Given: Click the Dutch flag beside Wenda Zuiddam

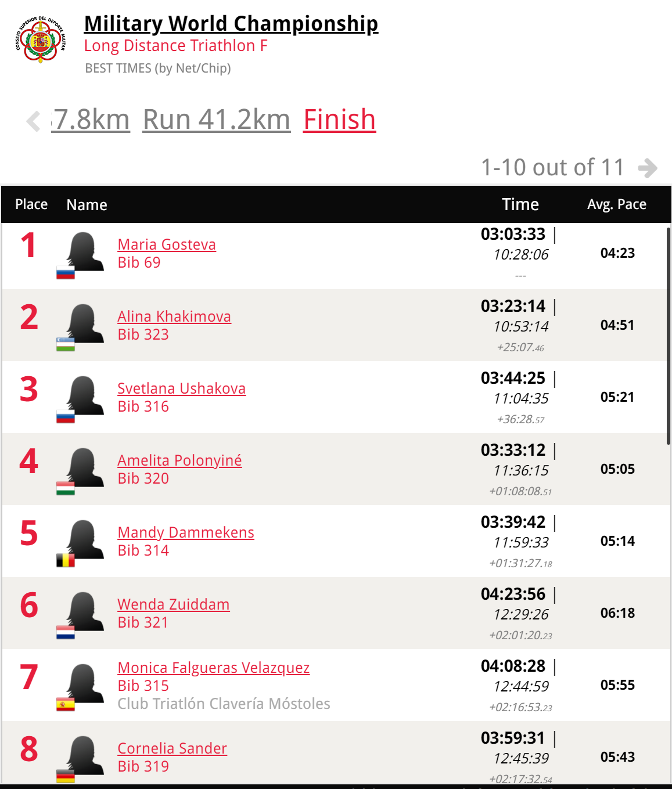Looking at the screenshot, I should [x=66, y=632].
